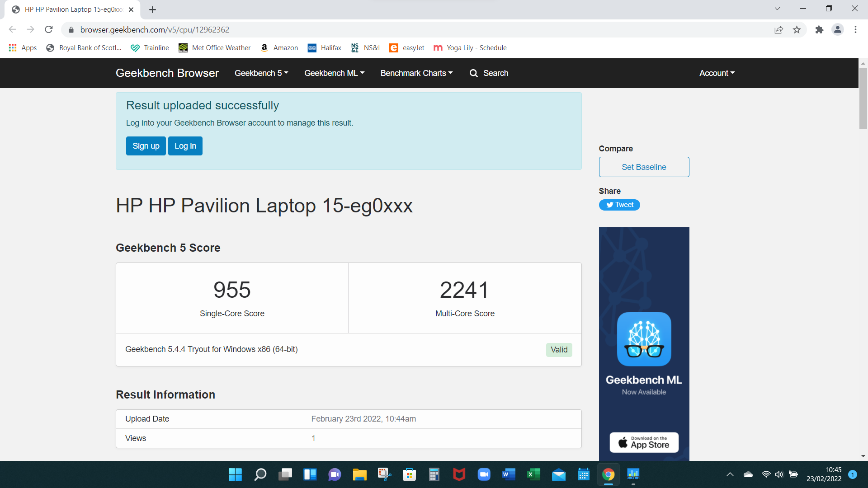Click the Tweet share button
This screenshot has height=488, width=868.
pos(619,205)
